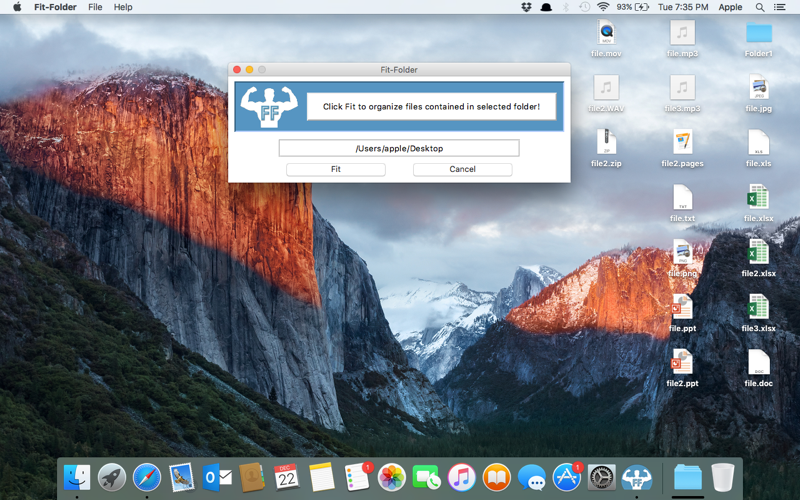Open the App Store dock icon
800x500 pixels.
tap(566, 478)
